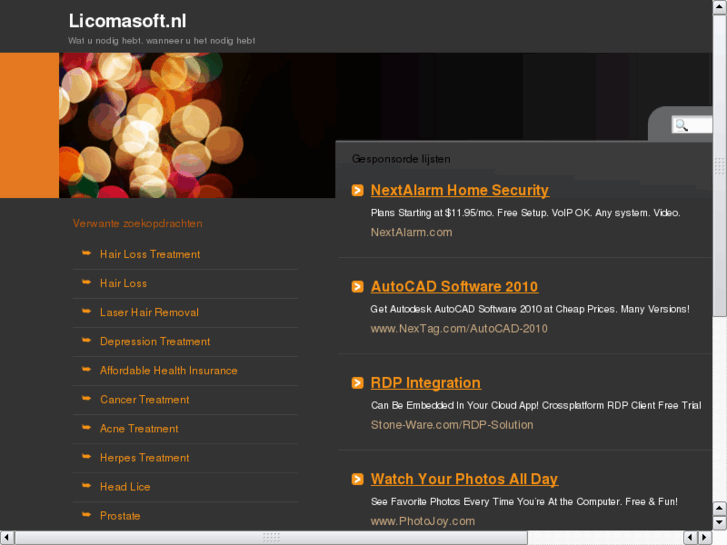Image resolution: width=727 pixels, height=545 pixels.
Task: Click the vertical scrollbar up arrow at top
Action: point(720,8)
